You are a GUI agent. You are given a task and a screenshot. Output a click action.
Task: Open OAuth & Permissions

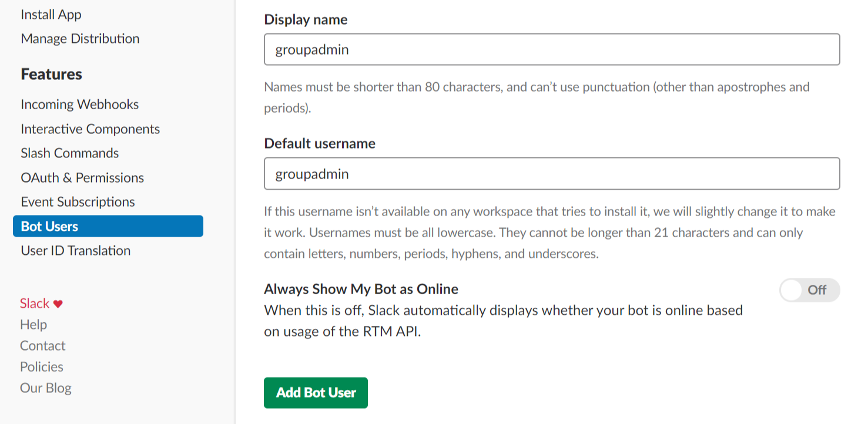(82, 178)
